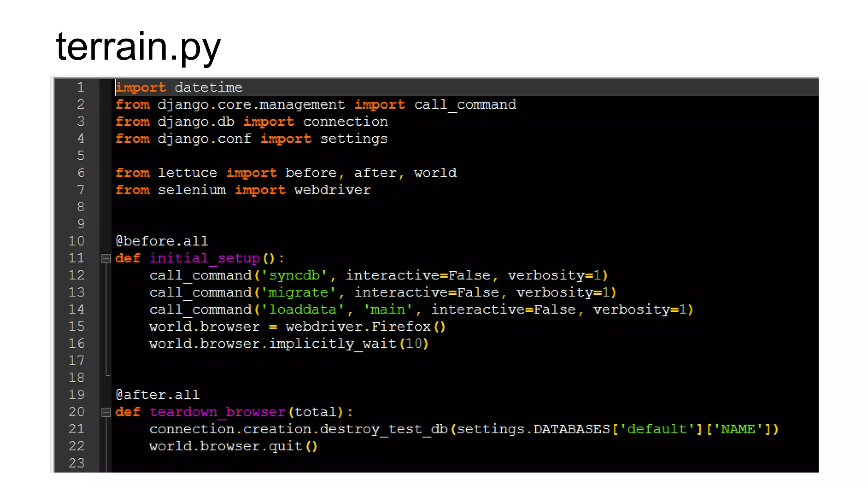
Task: Select line number 23 in the gutter
Action: point(77,463)
